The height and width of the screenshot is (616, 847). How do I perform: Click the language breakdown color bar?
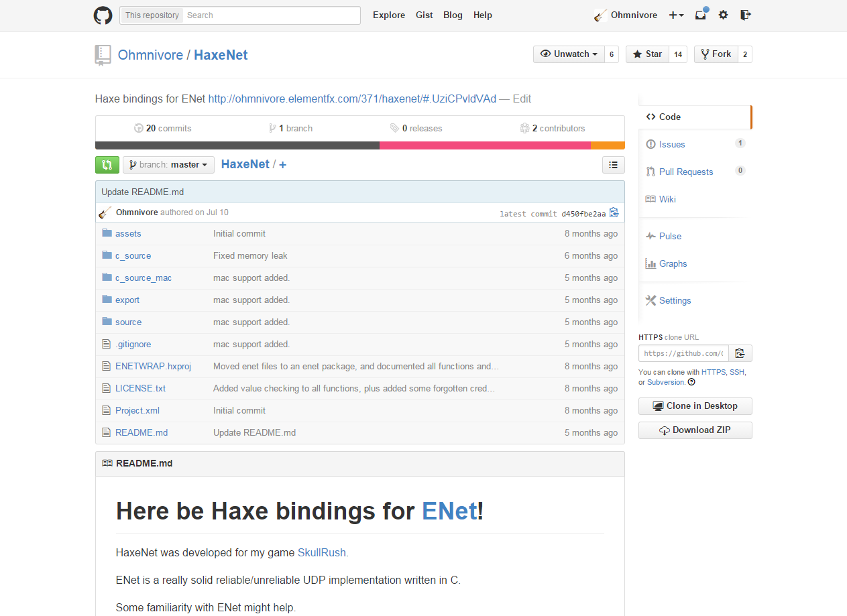point(360,145)
